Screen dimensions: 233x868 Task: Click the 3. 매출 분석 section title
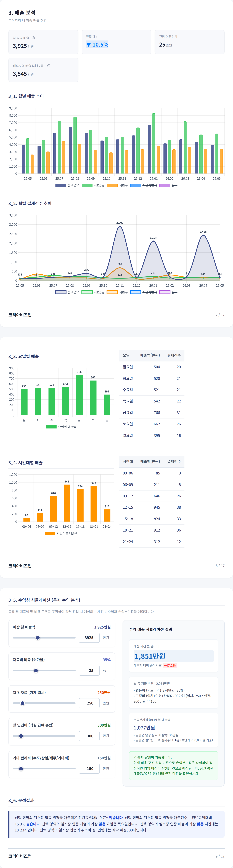(22, 13)
